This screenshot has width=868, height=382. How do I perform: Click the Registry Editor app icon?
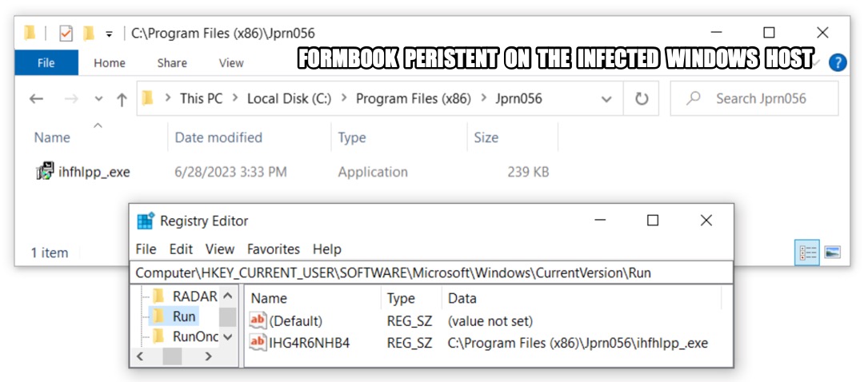(145, 221)
